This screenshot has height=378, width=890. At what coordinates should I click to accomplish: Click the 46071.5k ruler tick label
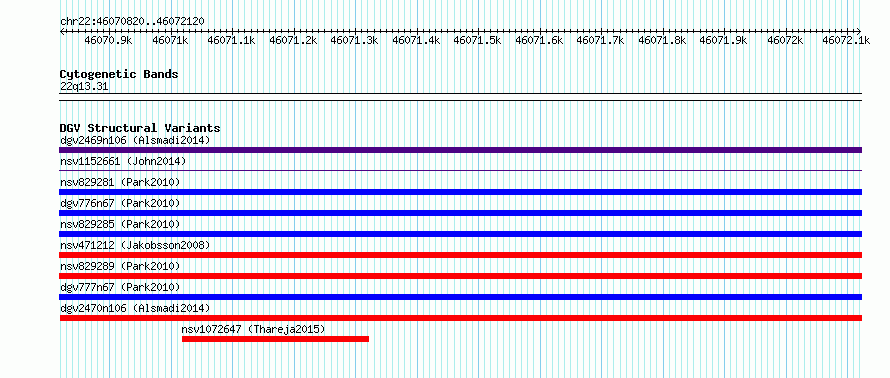(477, 40)
